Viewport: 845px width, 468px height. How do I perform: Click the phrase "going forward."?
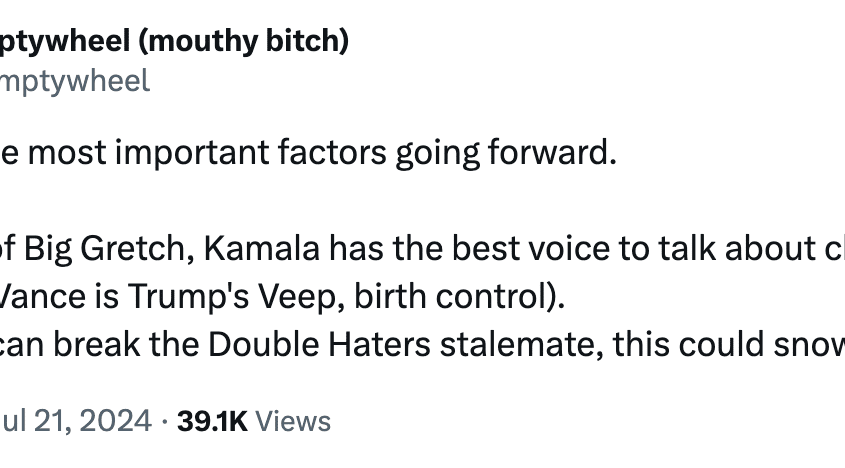click(x=506, y=154)
